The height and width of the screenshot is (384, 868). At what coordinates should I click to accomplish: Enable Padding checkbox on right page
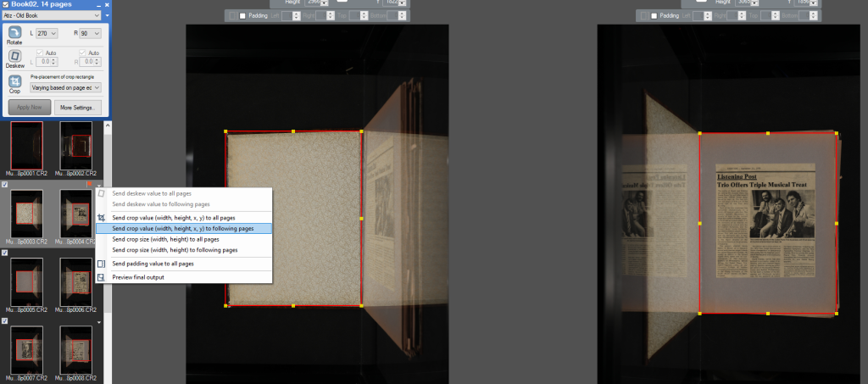pos(654,15)
